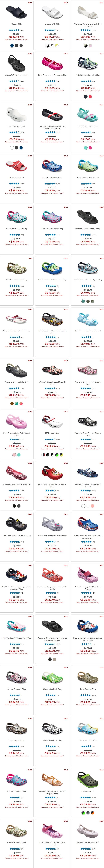Viewport: 104px width, 868px height.
Task: Pick the red swatch on Kids' Bayaband Graphic Clog
Action: pyautogui.click(x=90, y=97)
